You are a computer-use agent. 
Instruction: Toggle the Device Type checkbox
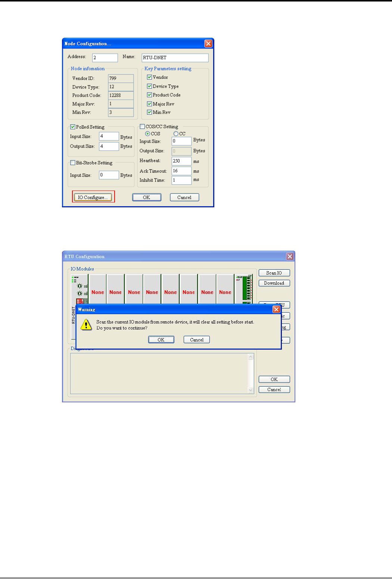click(149, 86)
